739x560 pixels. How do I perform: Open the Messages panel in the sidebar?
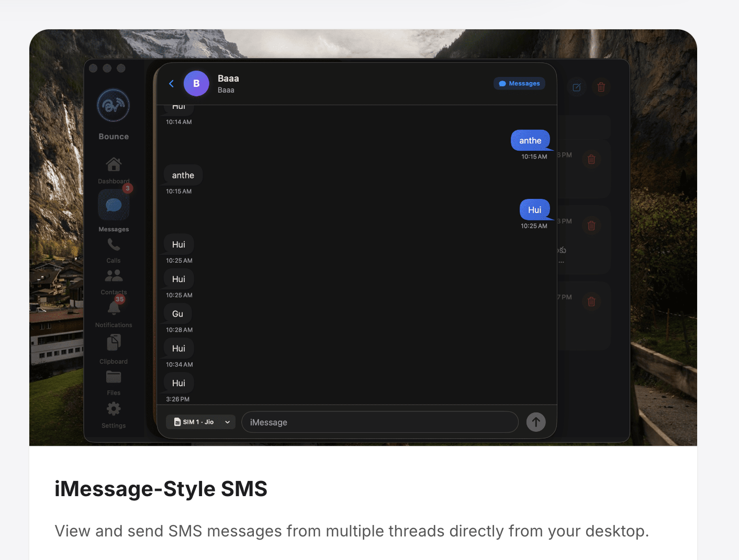point(114,209)
